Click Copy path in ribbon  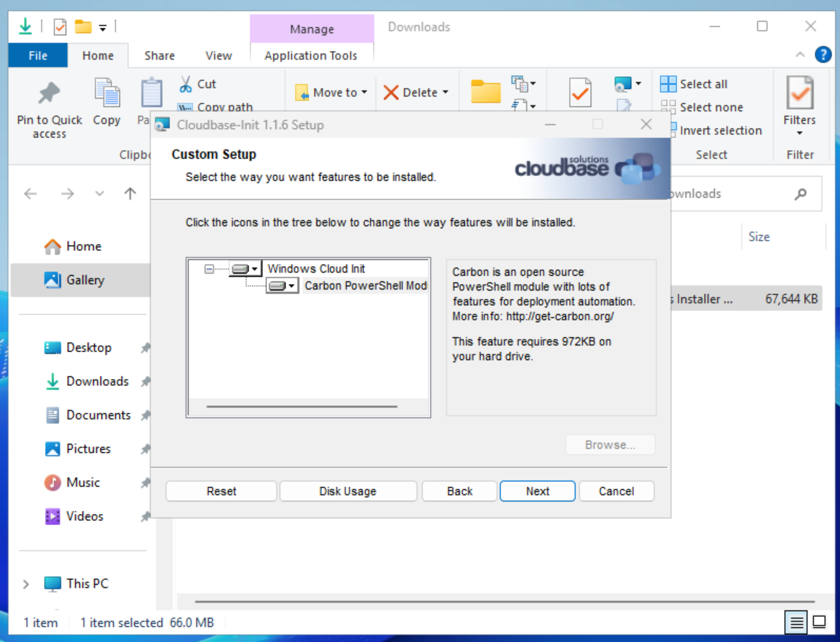[x=215, y=107]
